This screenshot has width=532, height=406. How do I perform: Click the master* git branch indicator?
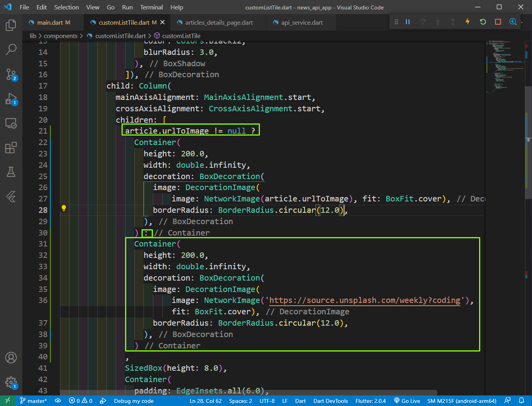pyautogui.click(x=33, y=401)
